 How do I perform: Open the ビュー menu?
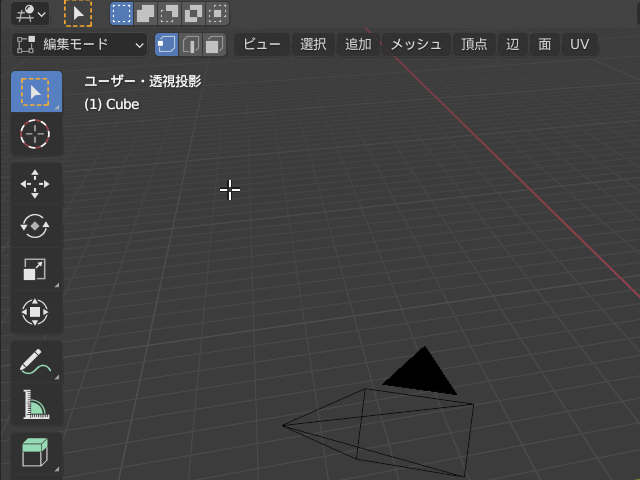262,44
